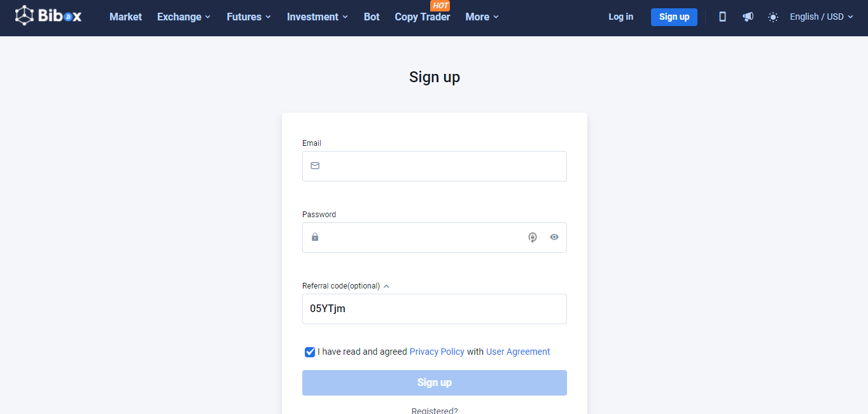Image resolution: width=868 pixels, height=414 pixels.
Task: Click the lock icon in Password field
Action: [x=315, y=237]
